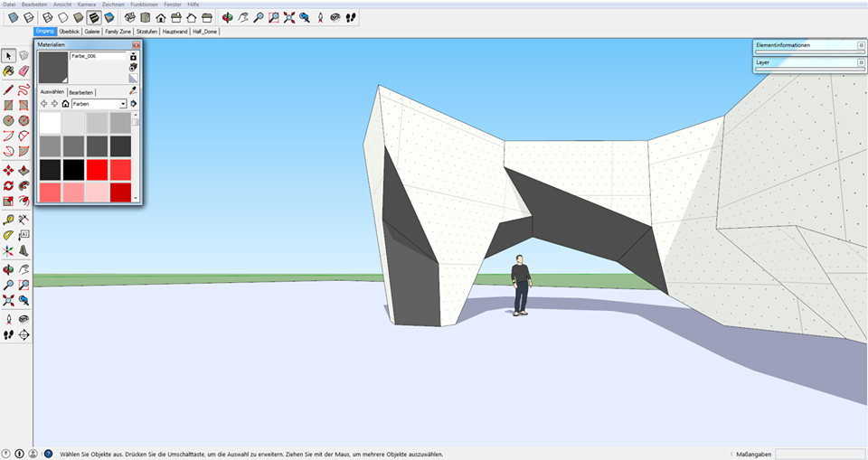Activate the Tape Measure tool

(x=8, y=219)
